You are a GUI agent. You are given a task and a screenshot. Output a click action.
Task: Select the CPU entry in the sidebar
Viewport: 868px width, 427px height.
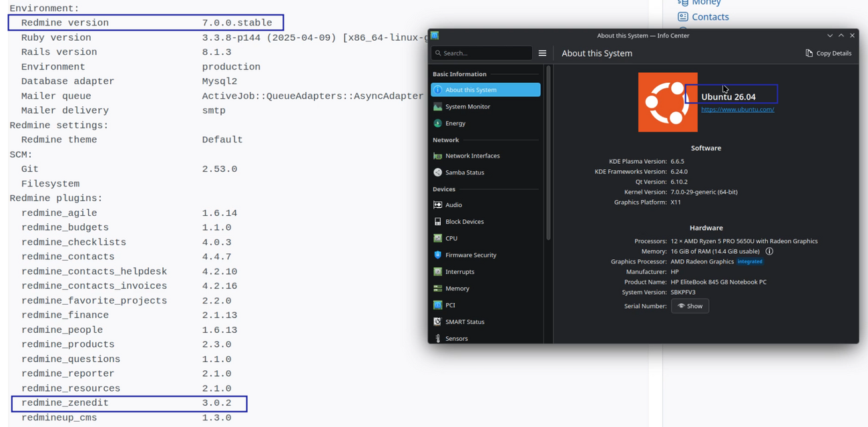pyautogui.click(x=485, y=238)
